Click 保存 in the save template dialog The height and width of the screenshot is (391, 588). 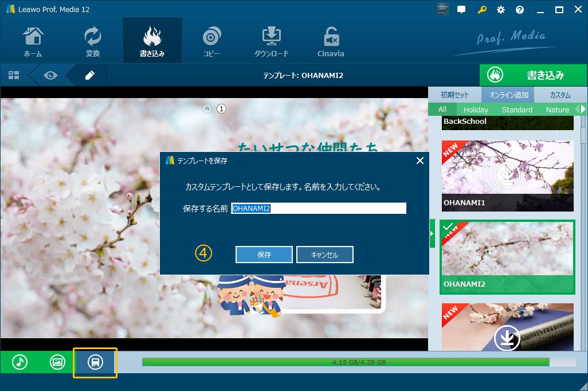point(264,255)
